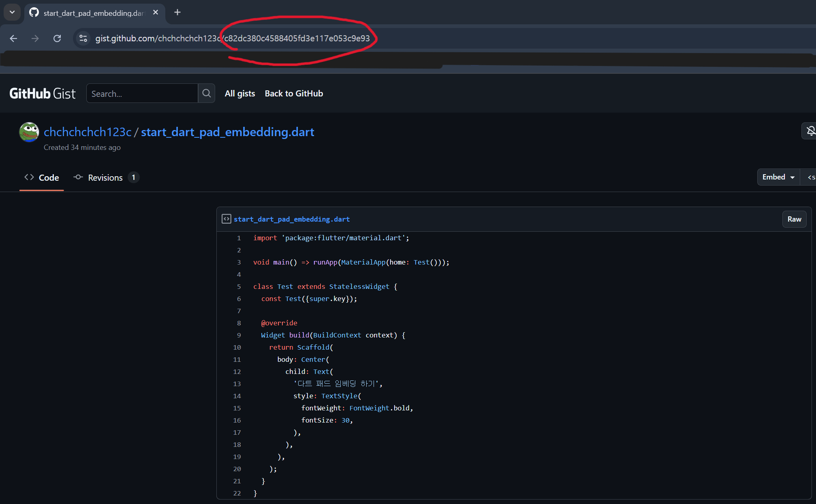Click the notifications bell-slash icon
The image size is (816, 504).
[810, 131]
